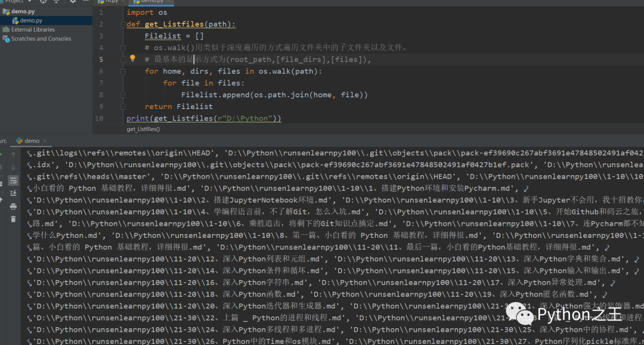
Task: Close the demo run tab
Action: click(x=45, y=141)
